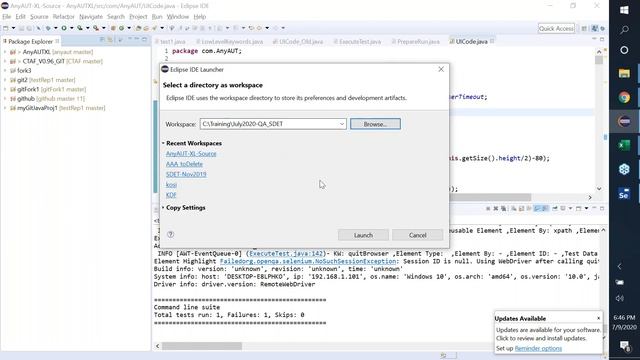This screenshot has height=360, width=640.
Task: Click the New toolbar icon
Action: [x=5, y=28]
